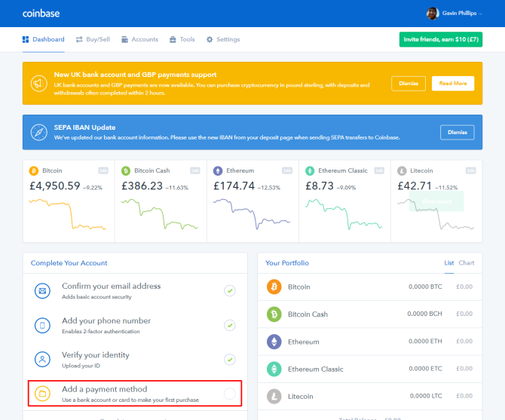This screenshot has width=505, height=420.
Task: Open the Dashboard tab
Action: [44, 39]
